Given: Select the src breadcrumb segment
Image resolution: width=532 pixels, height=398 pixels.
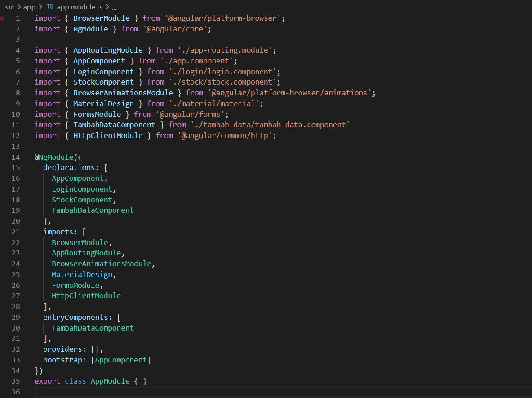Looking at the screenshot, I should 10,7.
